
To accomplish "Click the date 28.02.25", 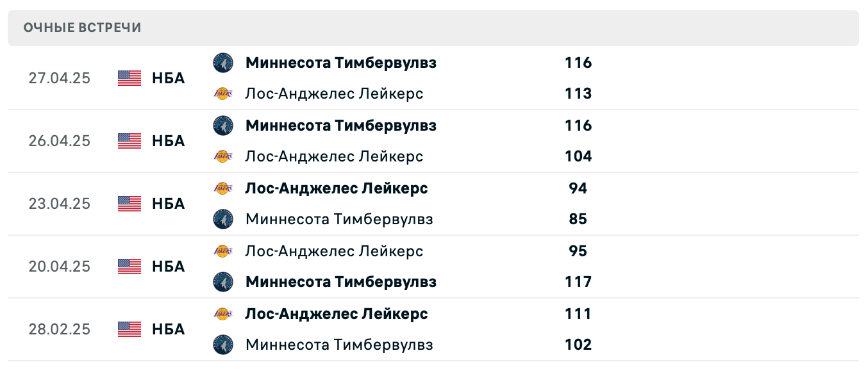I will [x=59, y=329].
